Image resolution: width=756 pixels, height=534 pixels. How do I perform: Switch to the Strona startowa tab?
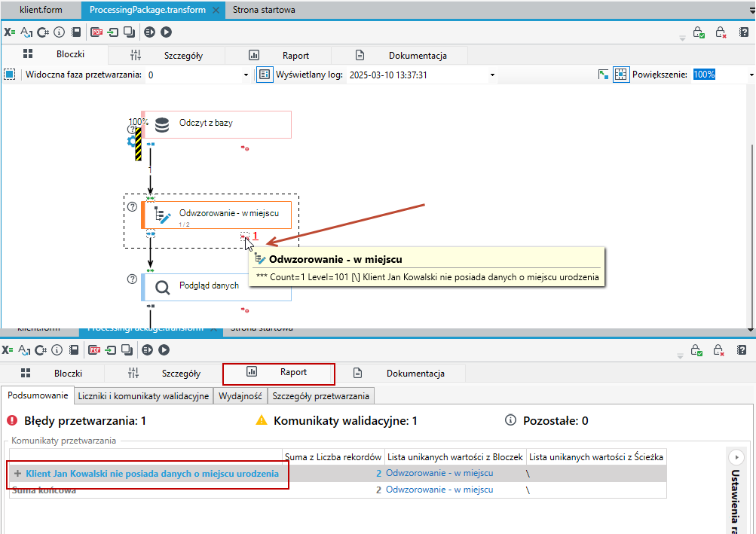[264, 10]
